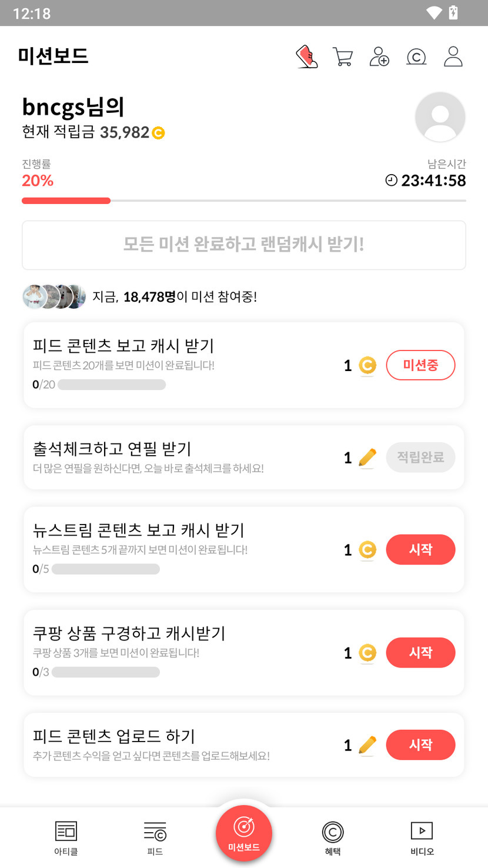This screenshot has height=868, width=488.
Task: Tap the add friend icon
Action: pos(379,57)
